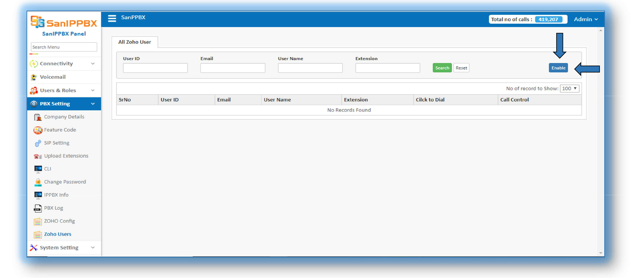Click the Connectivity lightning icon
Image resolution: width=644 pixels, height=278 pixels.
tap(34, 64)
